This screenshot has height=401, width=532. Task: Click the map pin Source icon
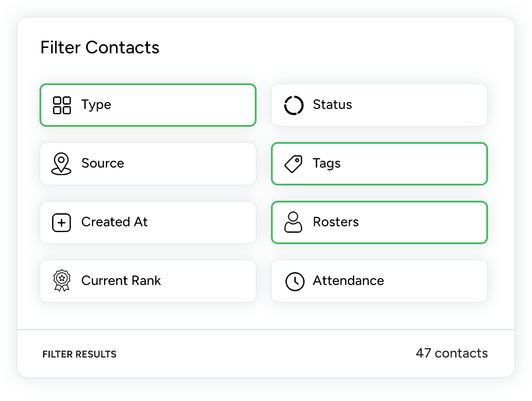click(x=61, y=164)
